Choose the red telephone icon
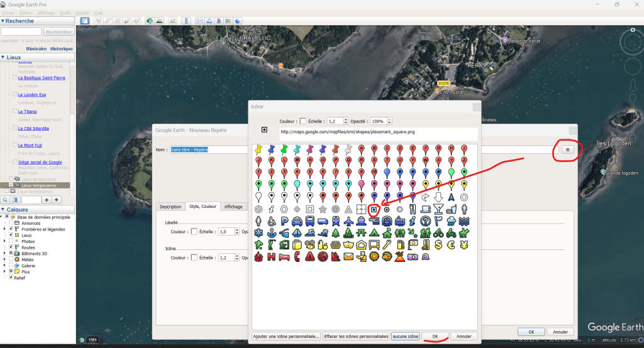644x348 pixels. coord(297,257)
